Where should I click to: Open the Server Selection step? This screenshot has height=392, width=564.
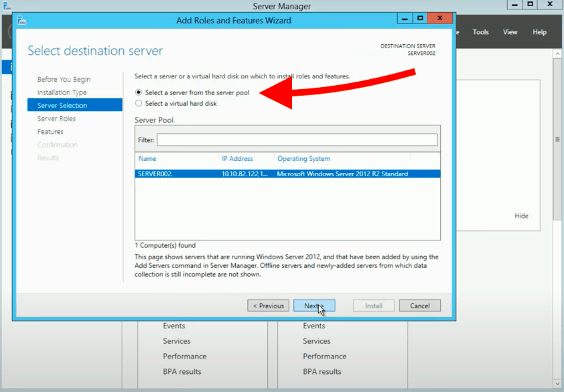[75, 105]
